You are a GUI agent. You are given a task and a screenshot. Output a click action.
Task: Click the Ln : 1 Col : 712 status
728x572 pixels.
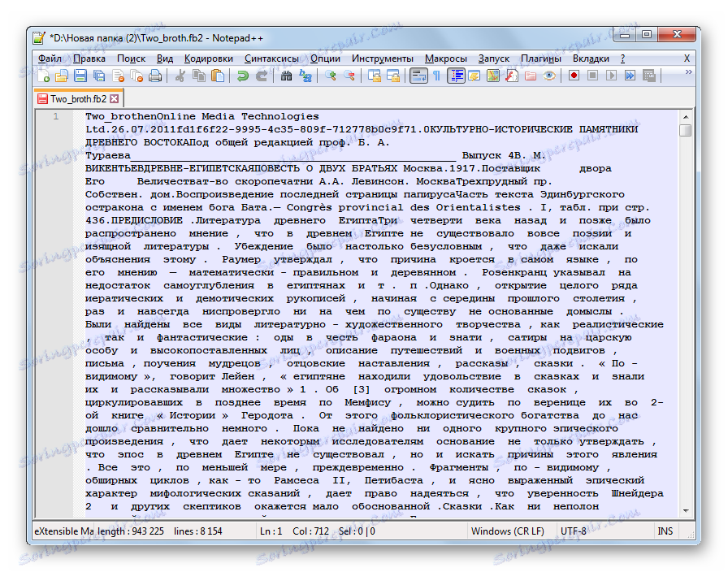tap(294, 531)
